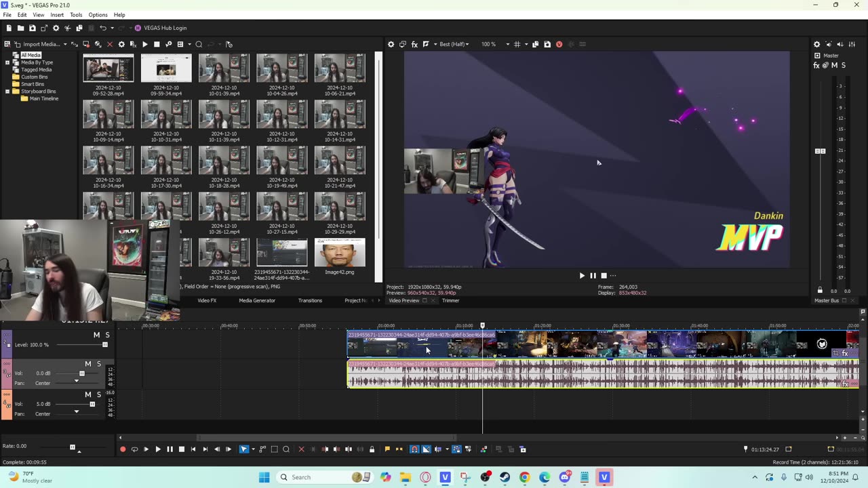The image size is (868, 488).
Task: Cut selection with scissors icon
Action: (67, 28)
